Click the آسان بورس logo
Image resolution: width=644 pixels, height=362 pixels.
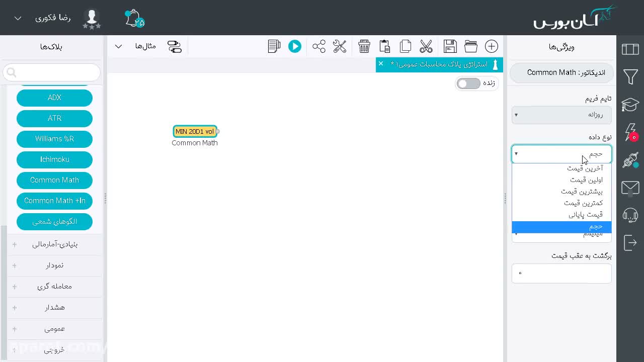pyautogui.click(x=575, y=18)
